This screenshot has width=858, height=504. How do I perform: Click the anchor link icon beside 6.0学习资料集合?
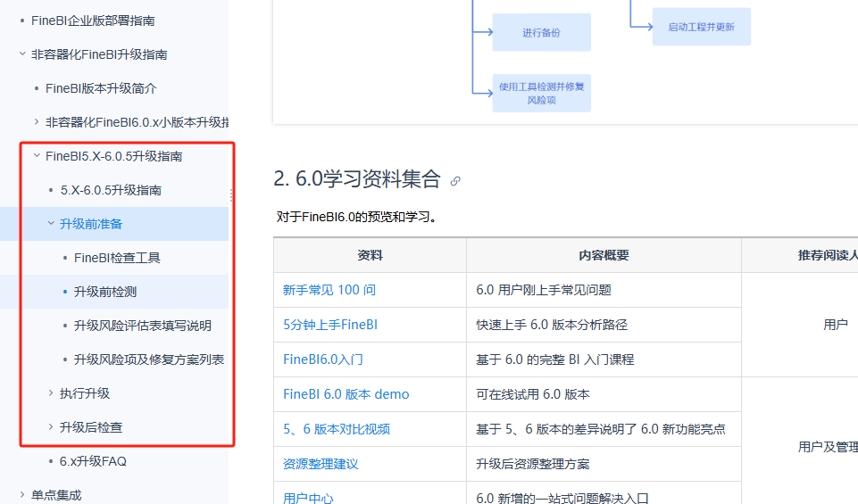tap(455, 181)
